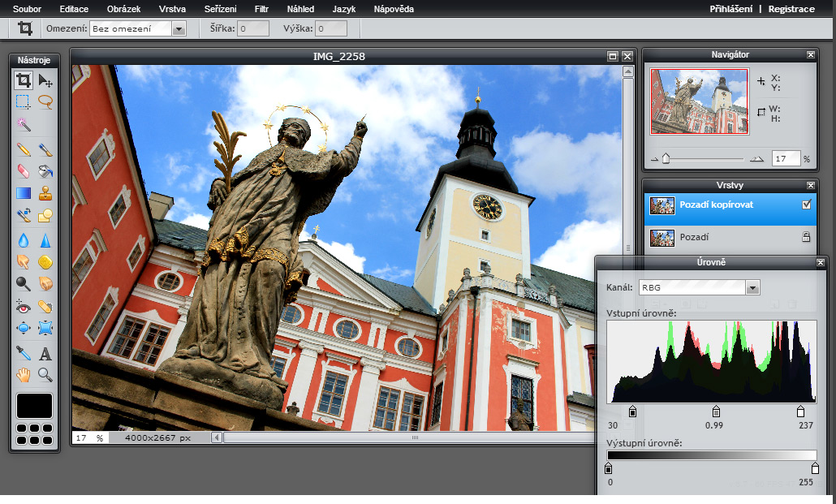
Task: Click the Navigátor zoom slider handle
Action: click(x=666, y=159)
